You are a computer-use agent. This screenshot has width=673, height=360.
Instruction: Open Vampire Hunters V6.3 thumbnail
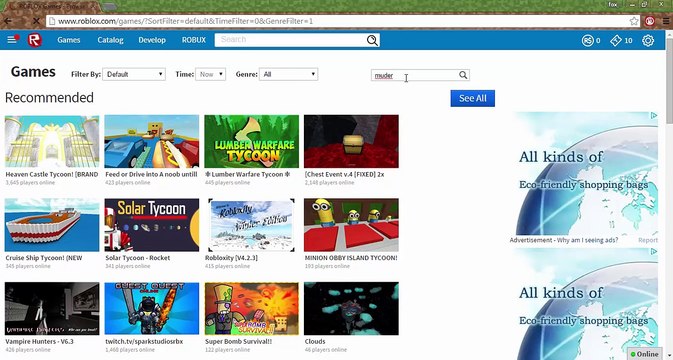(52, 309)
